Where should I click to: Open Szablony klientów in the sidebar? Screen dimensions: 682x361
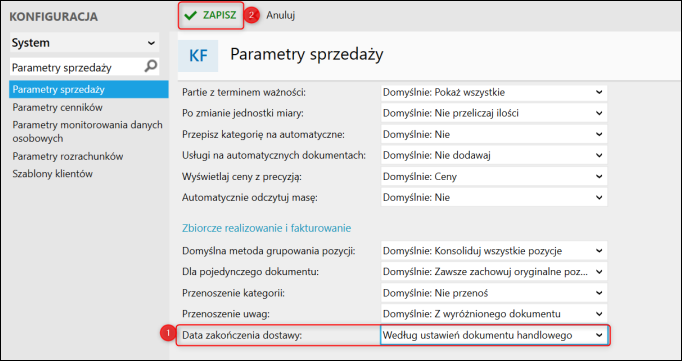(53, 174)
